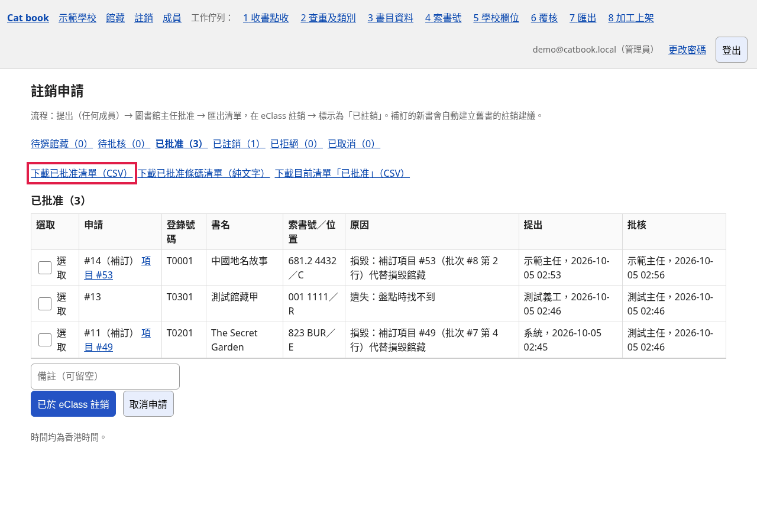Image resolution: width=757 pixels, height=532 pixels.
Task: Switch to the 已取消（0） filter
Action: (354, 144)
